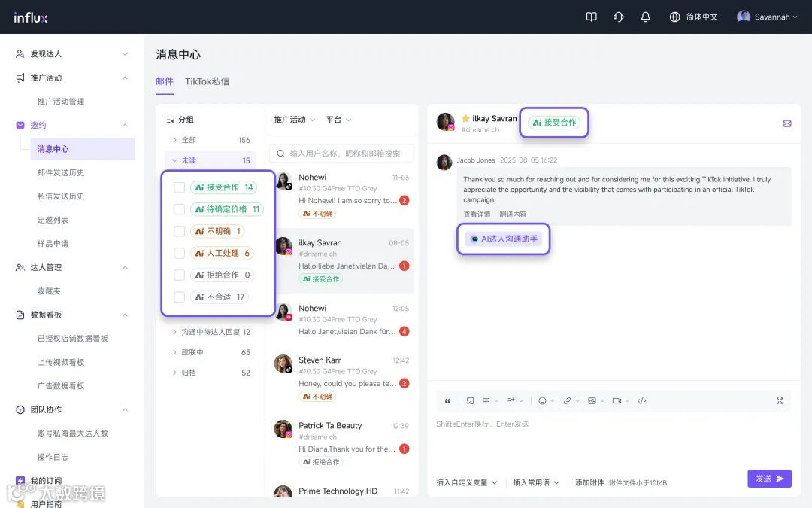Viewport: 812px width, 508px height.
Task: Expand the editor to fullscreen
Action: [x=780, y=400]
